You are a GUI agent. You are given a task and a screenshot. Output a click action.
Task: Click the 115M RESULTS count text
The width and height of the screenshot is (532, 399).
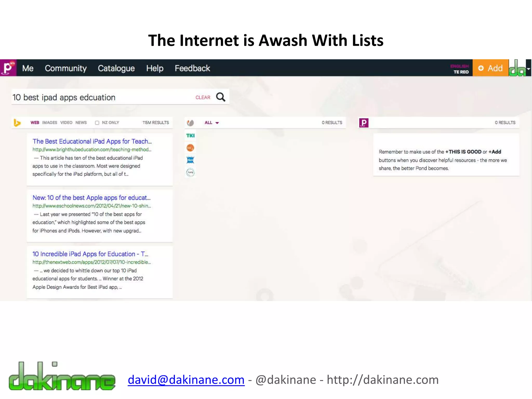[x=156, y=123]
